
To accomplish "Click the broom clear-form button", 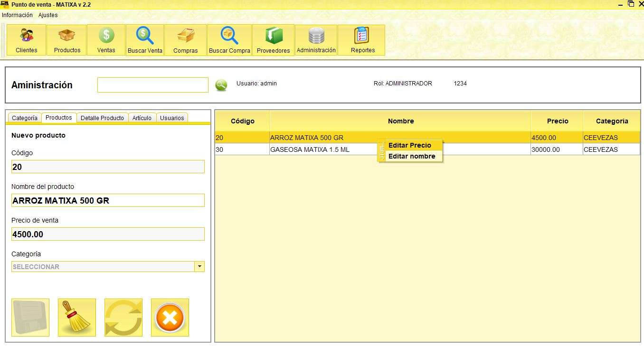I will pyautogui.click(x=77, y=318).
